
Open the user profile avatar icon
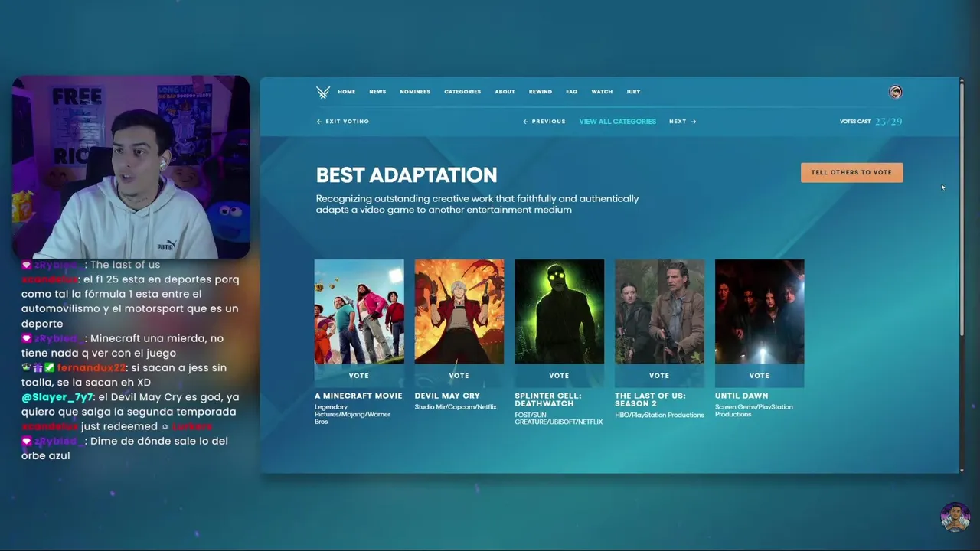(x=895, y=92)
